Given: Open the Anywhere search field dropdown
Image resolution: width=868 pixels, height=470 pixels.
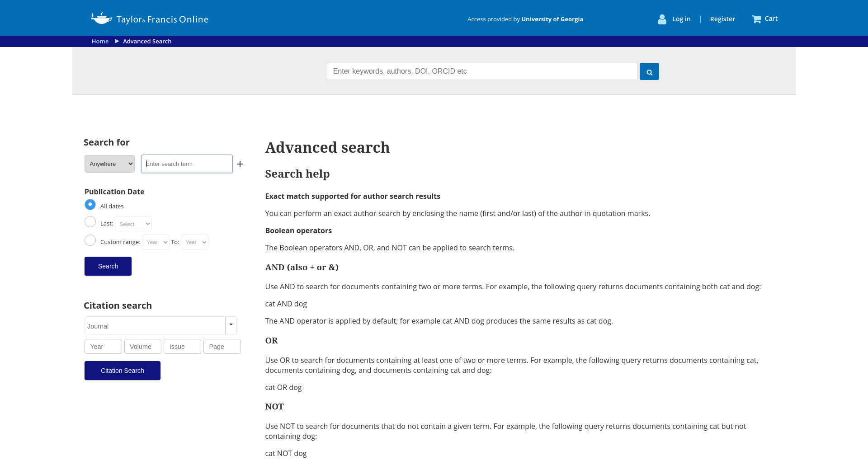Looking at the screenshot, I should point(109,164).
